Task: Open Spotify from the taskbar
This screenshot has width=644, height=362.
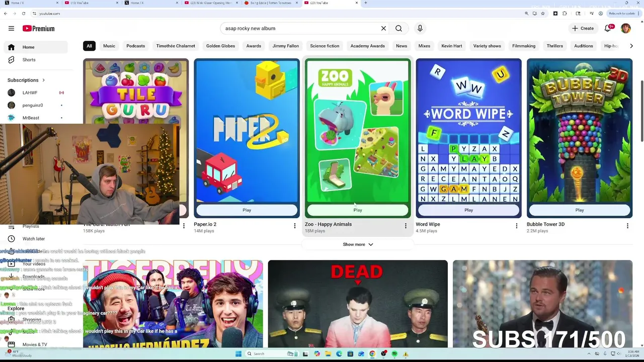Action: click(394, 354)
